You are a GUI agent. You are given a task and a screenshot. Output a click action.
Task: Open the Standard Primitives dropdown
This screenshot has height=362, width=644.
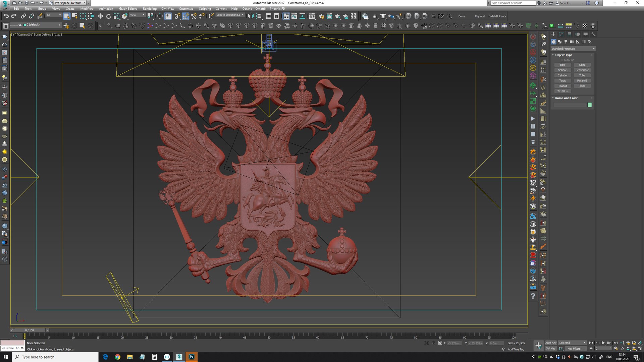pyautogui.click(x=573, y=49)
